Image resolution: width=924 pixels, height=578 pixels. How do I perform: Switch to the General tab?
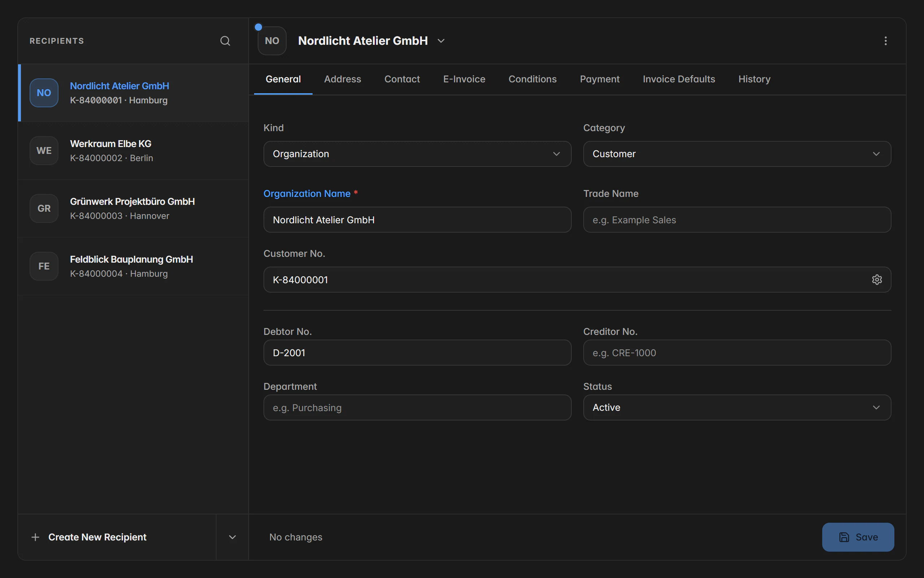283,79
